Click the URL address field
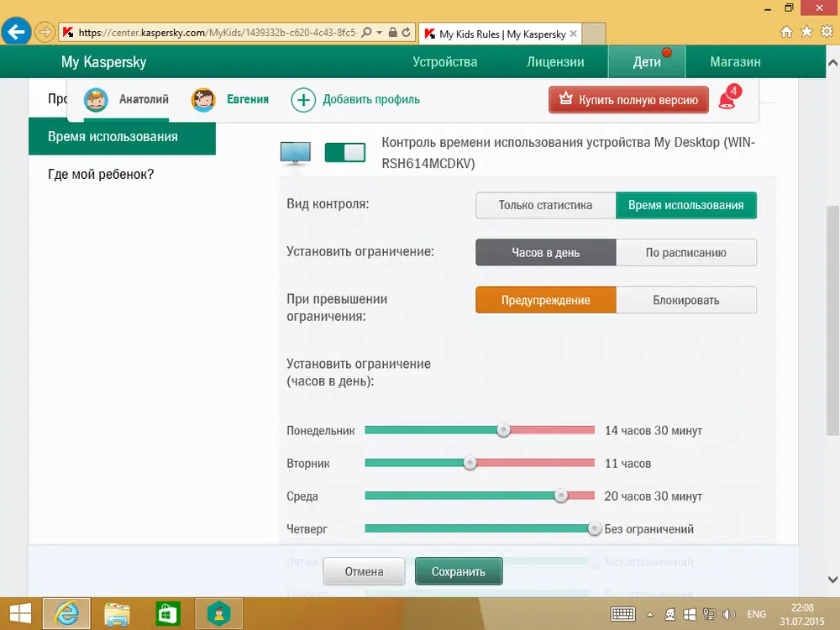The image size is (840, 630). (217, 33)
